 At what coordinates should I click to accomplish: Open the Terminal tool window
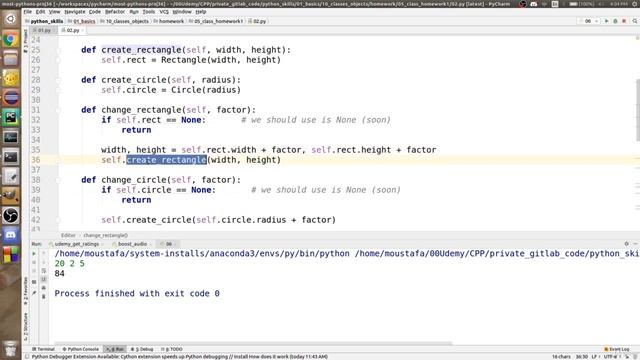pyautogui.click(x=43, y=349)
